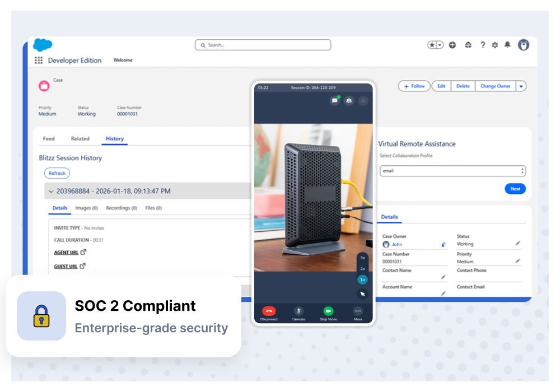
Task: Toggle Stop Video camera button
Action: pos(328,311)
